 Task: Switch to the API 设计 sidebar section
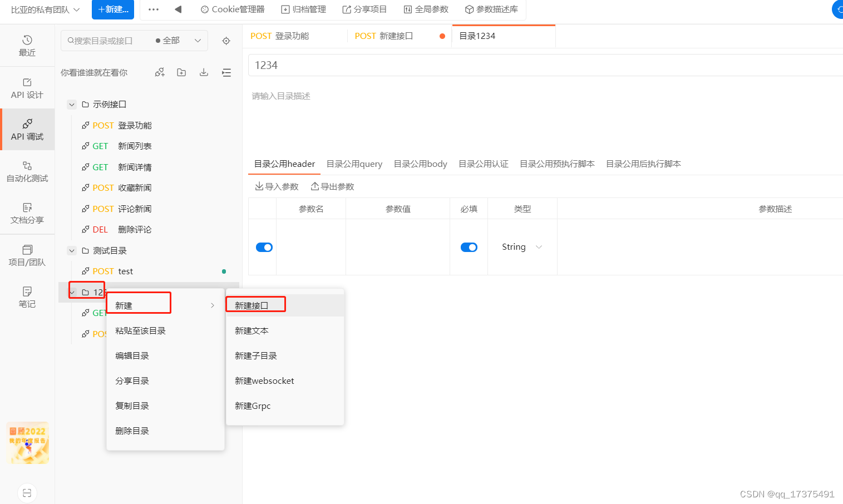coord(27,87)
